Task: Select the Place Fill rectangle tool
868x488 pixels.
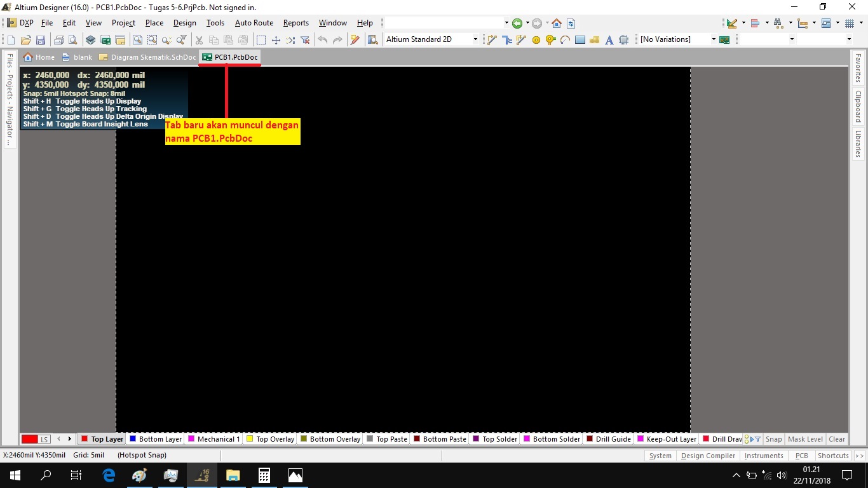Action: (580, 39)
